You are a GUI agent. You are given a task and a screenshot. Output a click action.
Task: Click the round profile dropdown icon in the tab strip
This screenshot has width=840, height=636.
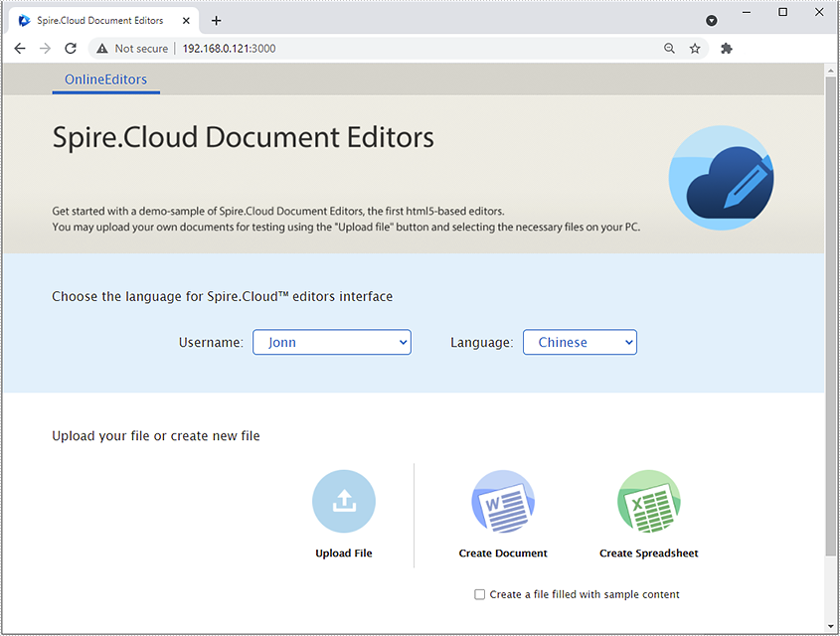pos(712,20)
